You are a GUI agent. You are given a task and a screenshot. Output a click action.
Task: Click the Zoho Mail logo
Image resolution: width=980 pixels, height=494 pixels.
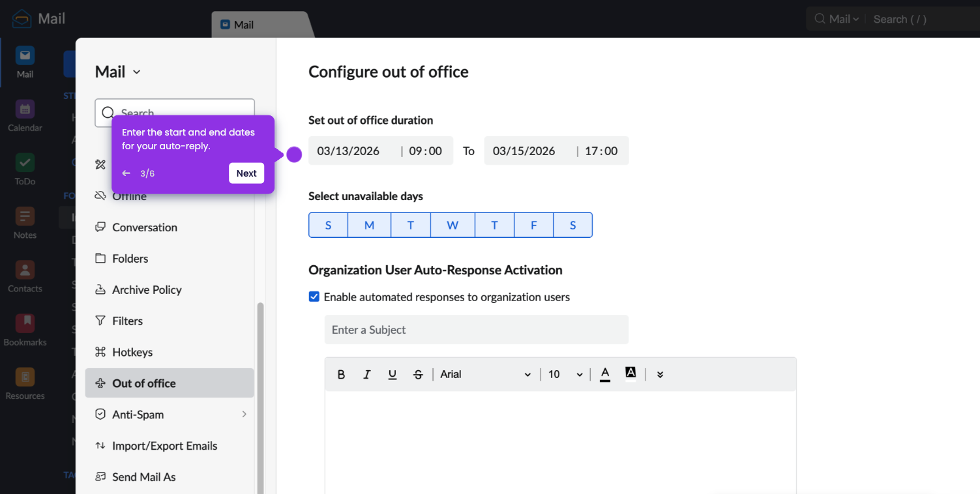click(x=22, y=19)
